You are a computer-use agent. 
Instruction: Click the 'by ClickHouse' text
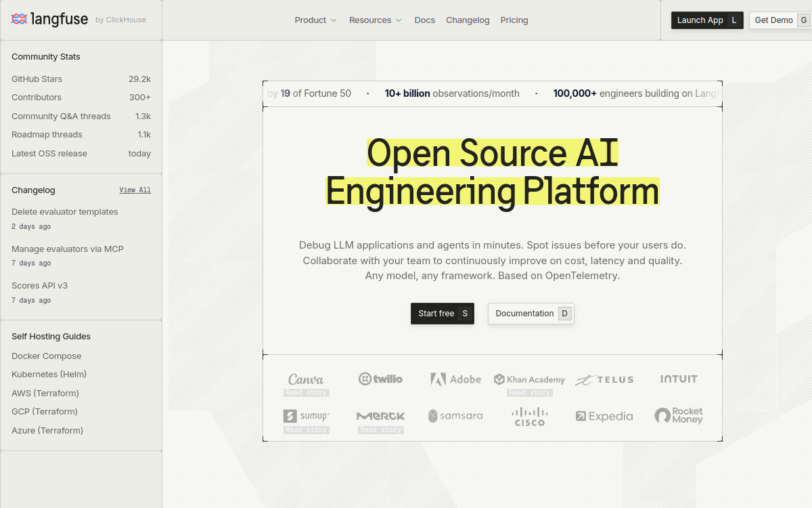coord(120,20)
